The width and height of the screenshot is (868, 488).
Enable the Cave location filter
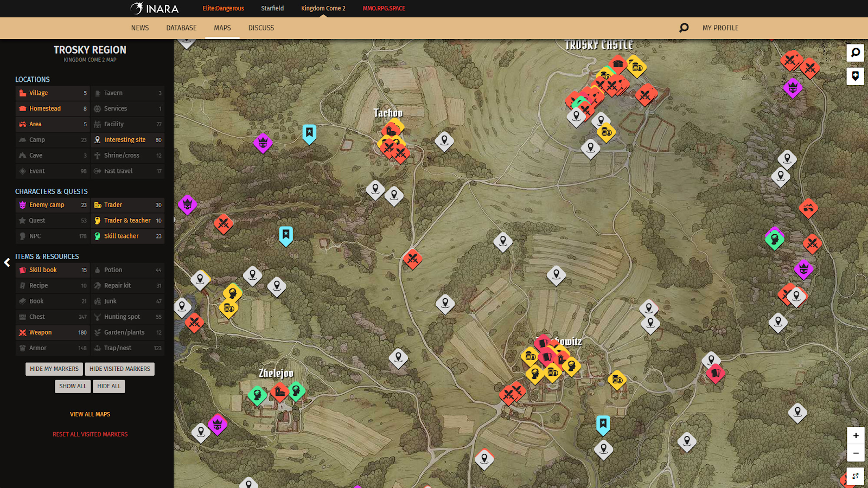point(53,156)
